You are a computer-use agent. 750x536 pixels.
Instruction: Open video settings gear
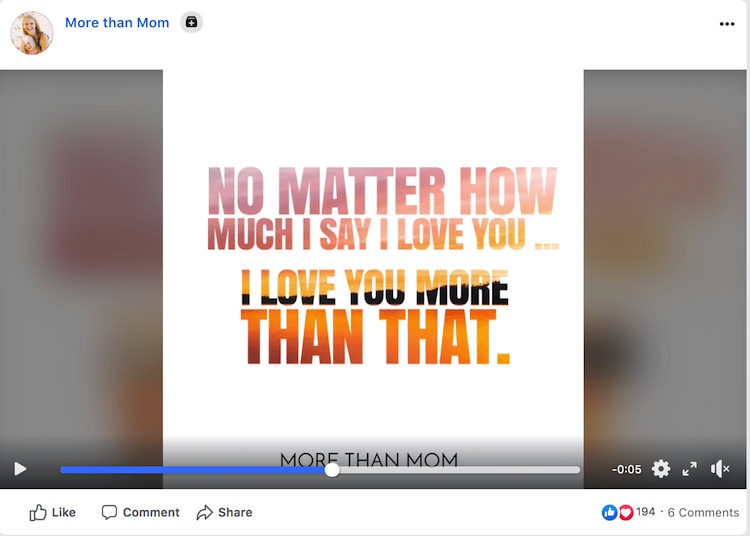coord(661,469)
